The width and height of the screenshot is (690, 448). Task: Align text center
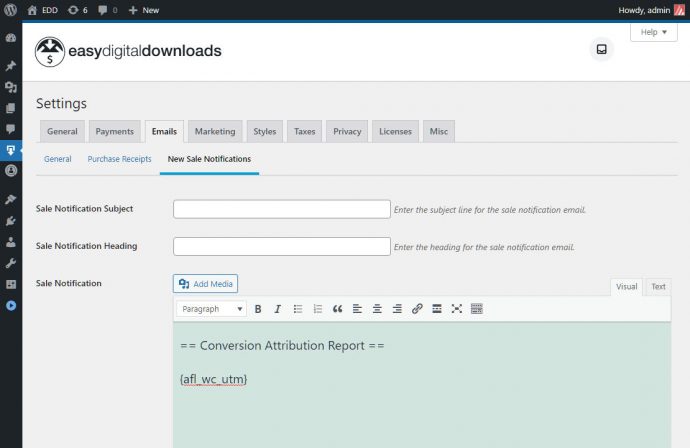tap(377, 309)
